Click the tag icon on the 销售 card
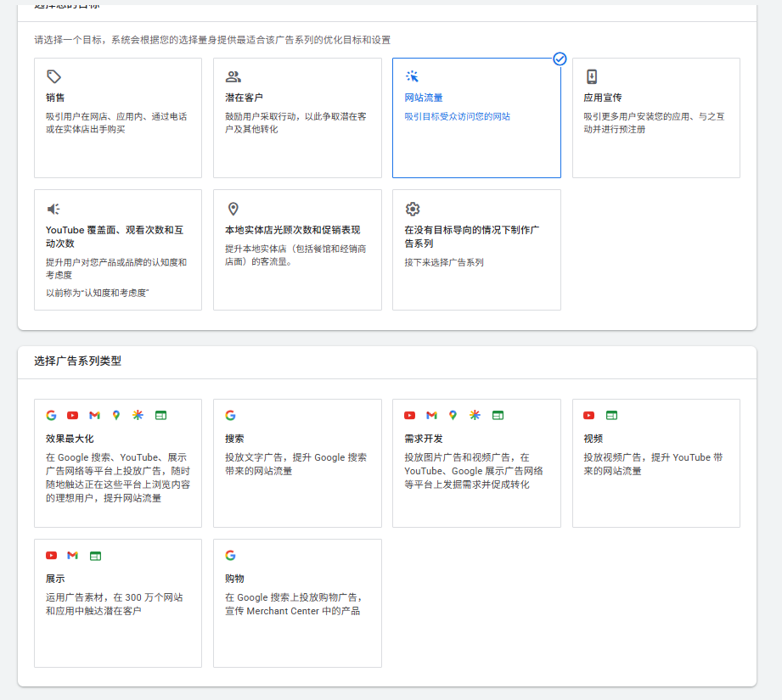 click(53, 76)
